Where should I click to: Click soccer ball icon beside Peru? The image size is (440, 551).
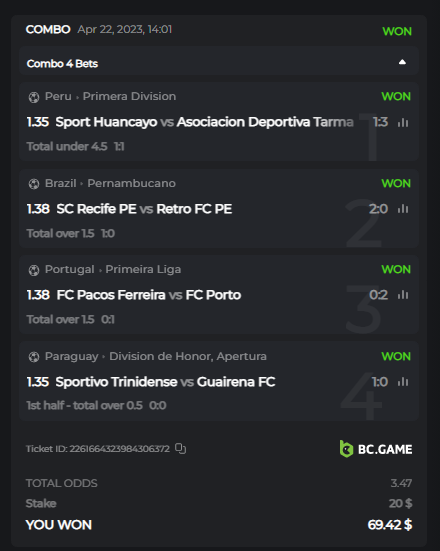click(x=34, y=97)
